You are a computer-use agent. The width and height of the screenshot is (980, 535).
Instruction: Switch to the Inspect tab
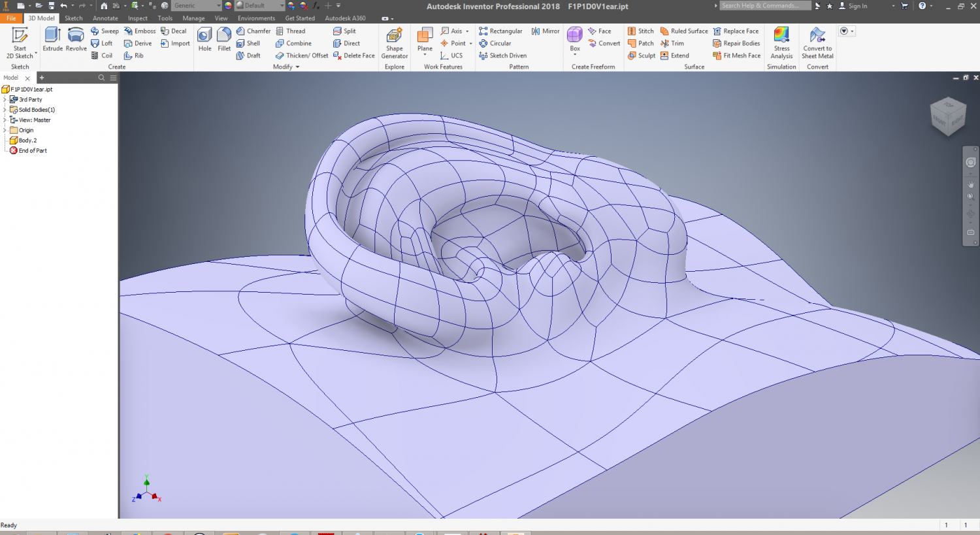[138, 18]
